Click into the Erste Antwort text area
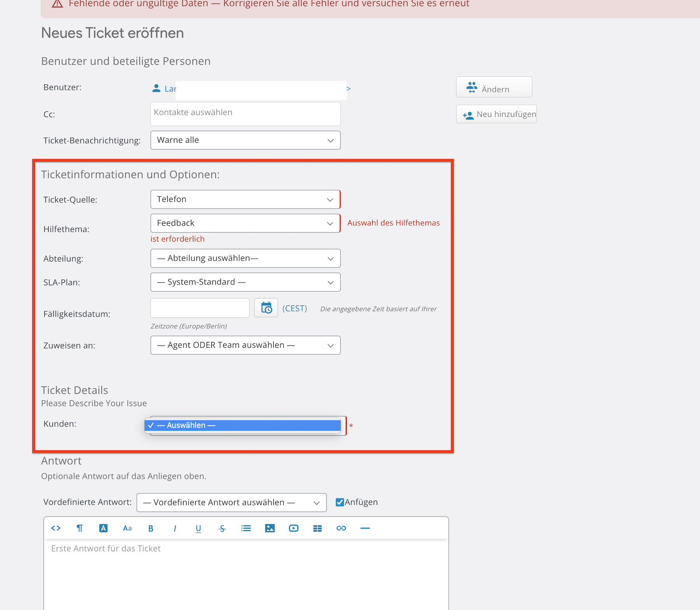This screenshot has width=700, height=610. pos(246,574)
